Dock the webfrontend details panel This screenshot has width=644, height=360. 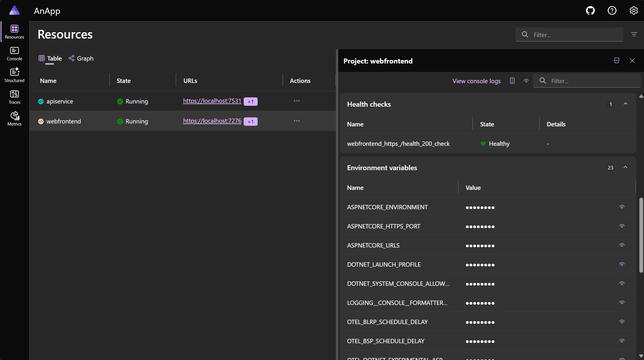[x=616, y=61]
